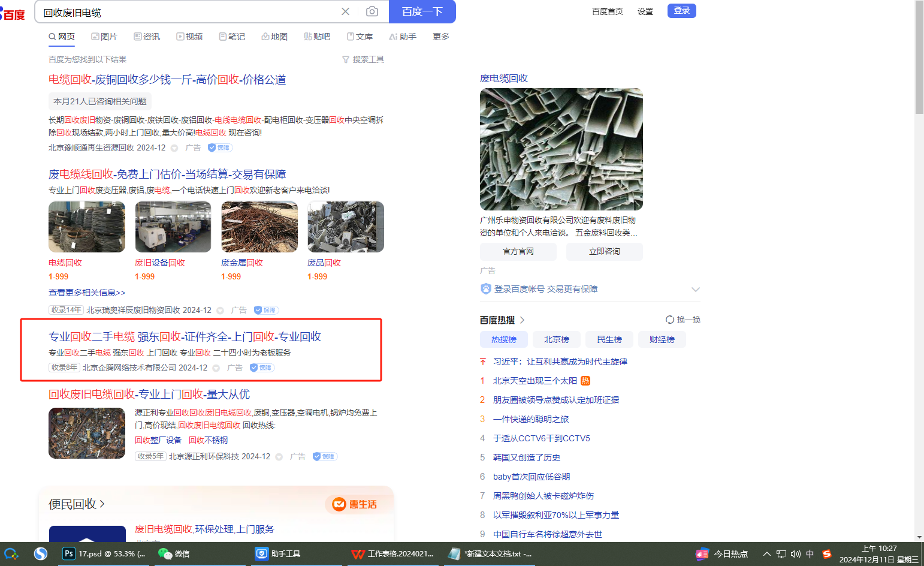Click 保障 badge beside 北京企腾网络技术有限公司
Image resolution: width=924 pixels, height=566 pixels.
coord(262,368)
